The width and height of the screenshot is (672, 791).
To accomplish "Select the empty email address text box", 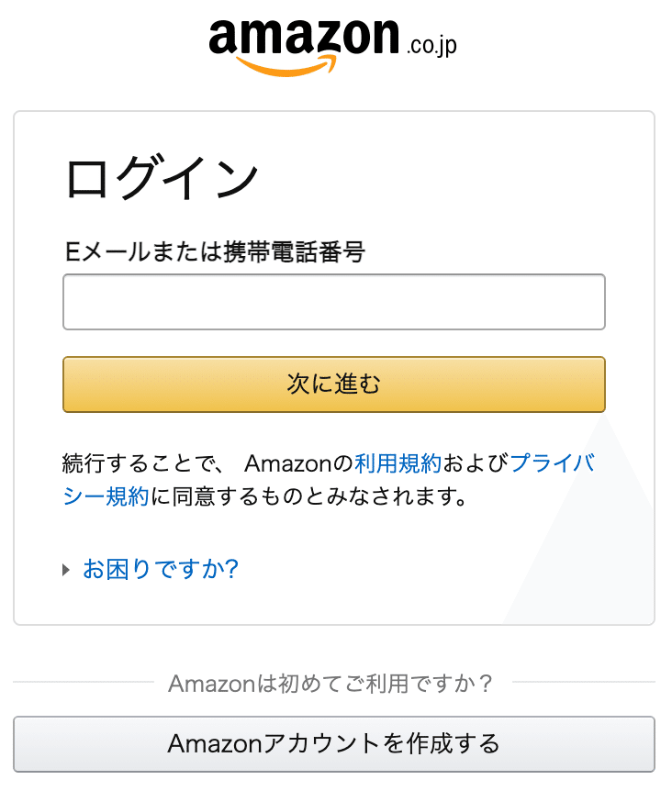I will point(333,302).
